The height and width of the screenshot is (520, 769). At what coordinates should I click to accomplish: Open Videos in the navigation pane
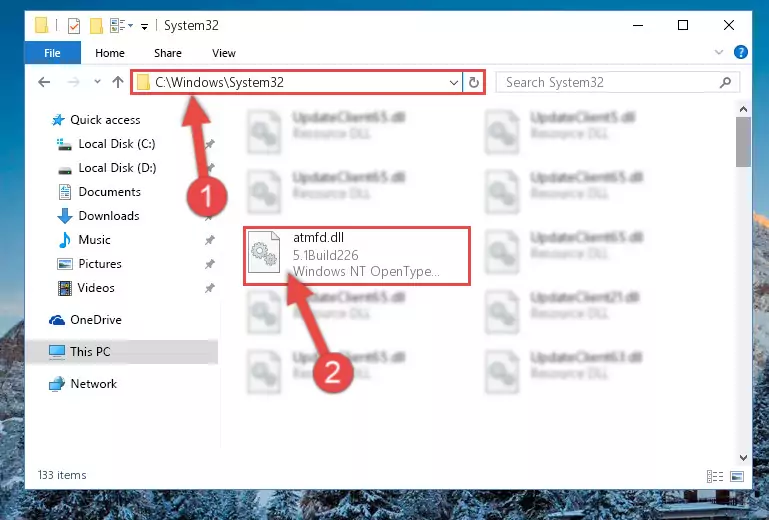coord(96,288)
